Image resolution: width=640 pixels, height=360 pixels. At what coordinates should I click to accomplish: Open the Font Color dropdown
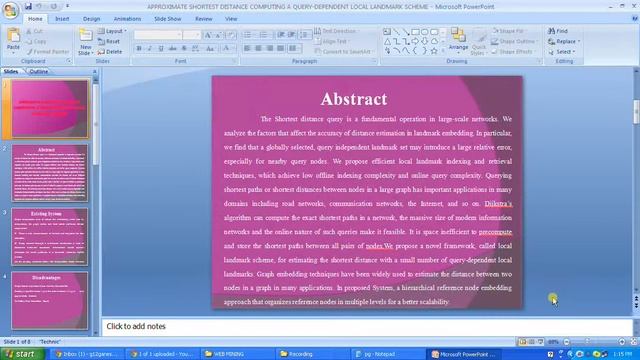pyautogui.click(x=227, y=49)
